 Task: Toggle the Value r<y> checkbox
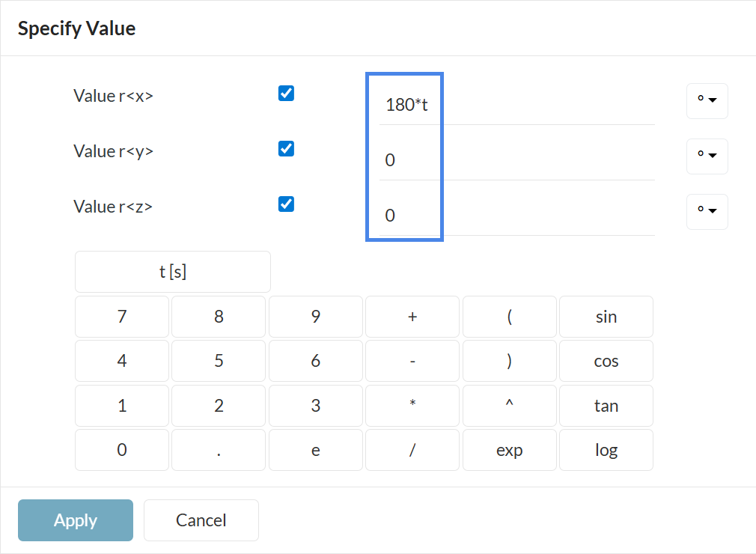286,149
